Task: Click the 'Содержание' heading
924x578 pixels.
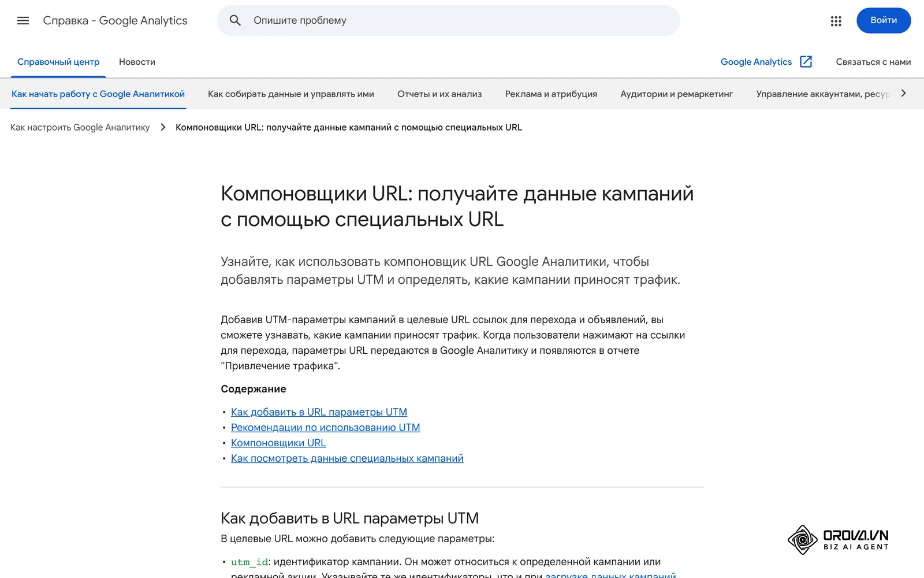Action: coord(254,389)
